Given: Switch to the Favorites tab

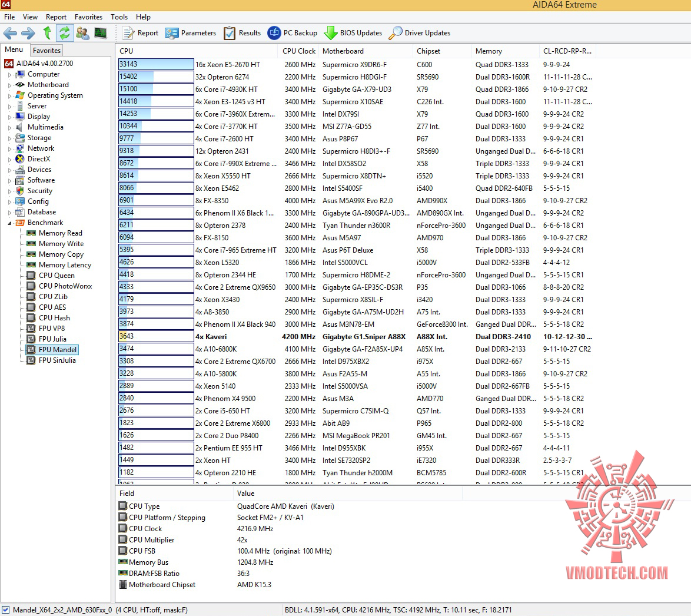Looking at the screenshot, I should point(46,50).
